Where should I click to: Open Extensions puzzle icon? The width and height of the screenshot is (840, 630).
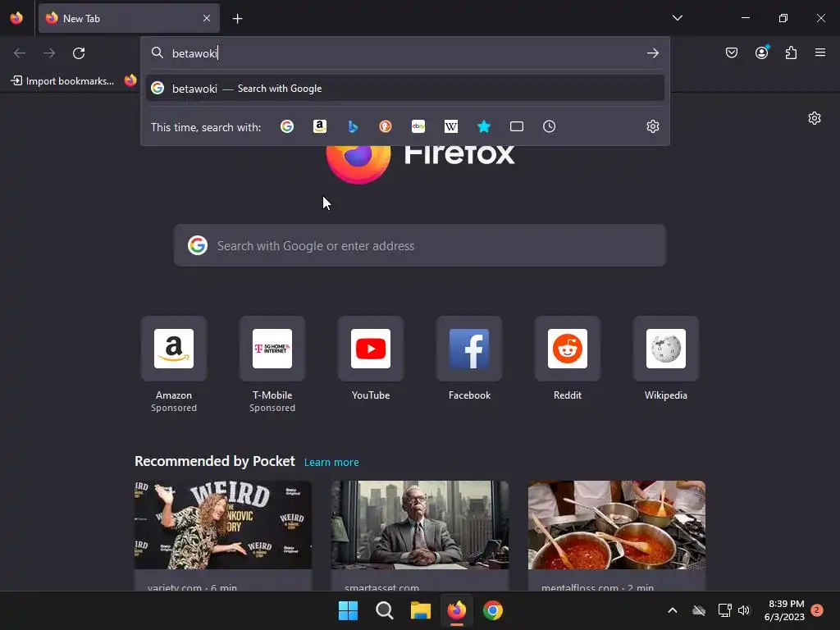791,52
